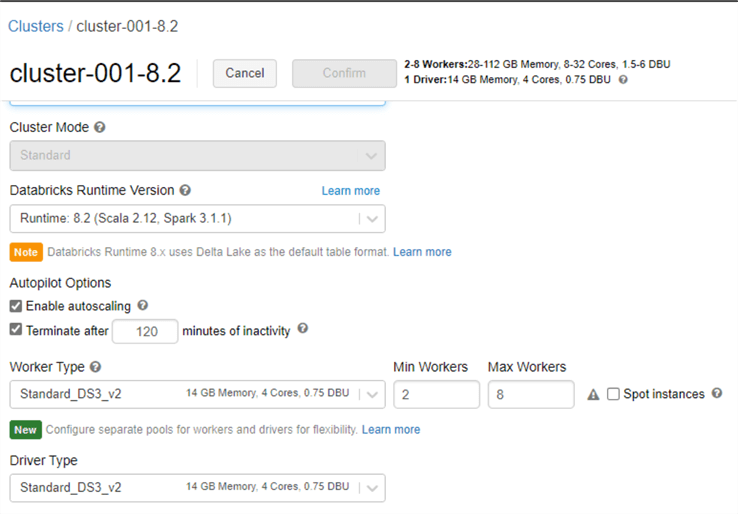Image resolution: width=738 pixels, height=514 pixels.
Task: Open Learn more link about separate pools
Action: coord(391,429)
